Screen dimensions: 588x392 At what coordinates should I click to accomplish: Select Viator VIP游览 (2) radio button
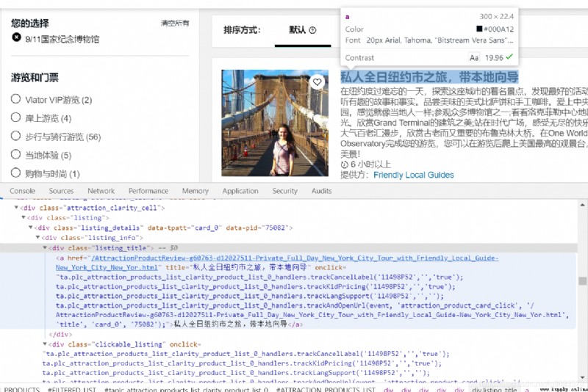pos(15,99)
